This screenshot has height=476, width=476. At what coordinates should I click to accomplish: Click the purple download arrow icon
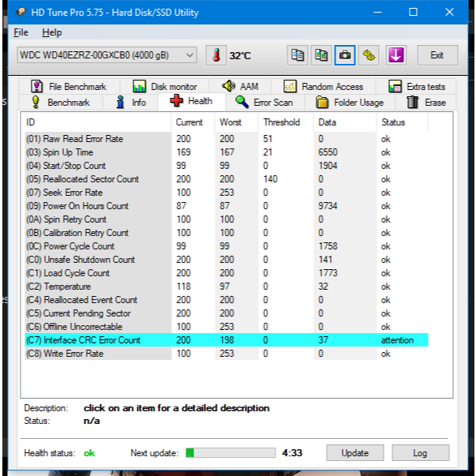click(x=395, y=55)
